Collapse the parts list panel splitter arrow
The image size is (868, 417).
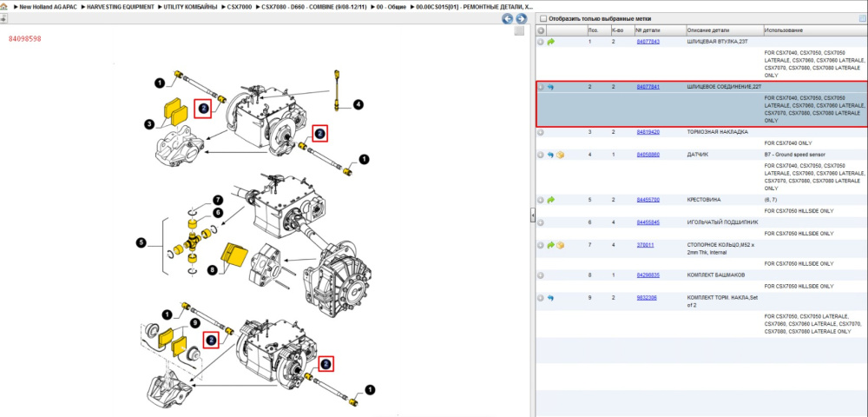[x=532, y=215]
